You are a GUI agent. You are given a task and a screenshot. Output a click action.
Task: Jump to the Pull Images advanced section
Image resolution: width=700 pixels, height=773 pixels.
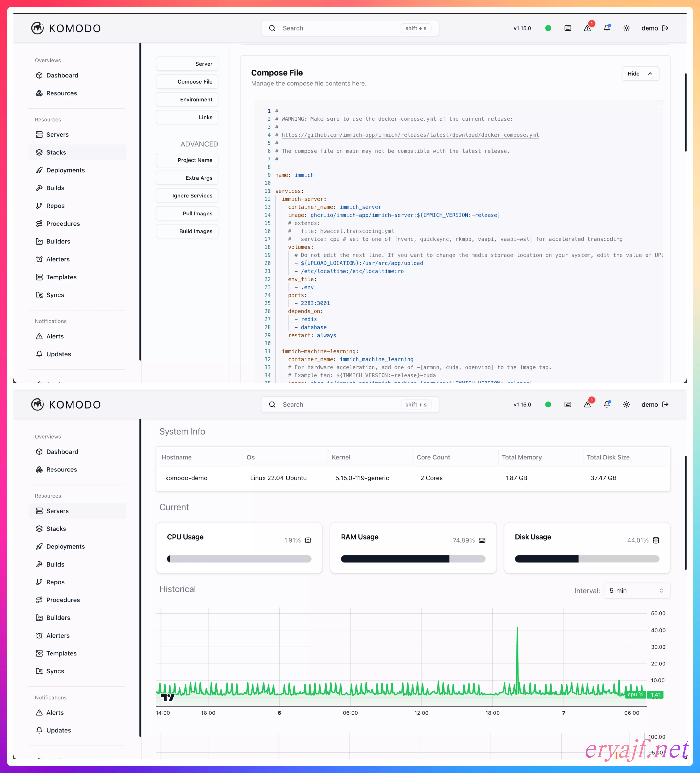coord(187,214)
